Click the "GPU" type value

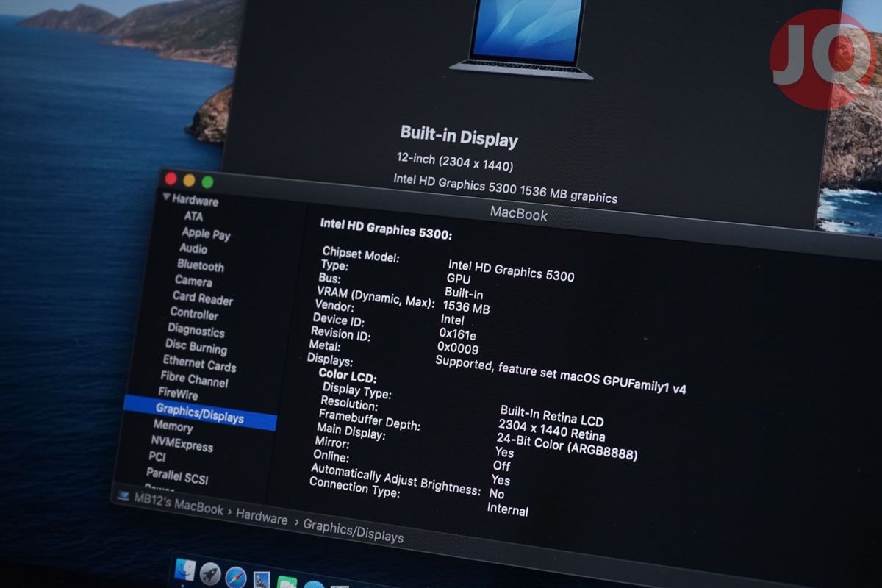point(458,279)
